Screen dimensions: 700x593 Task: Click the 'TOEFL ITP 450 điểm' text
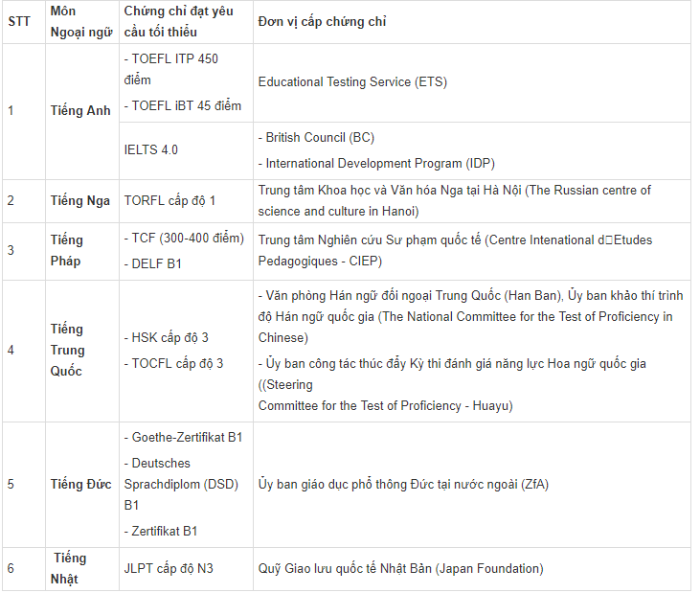point(171,69)
